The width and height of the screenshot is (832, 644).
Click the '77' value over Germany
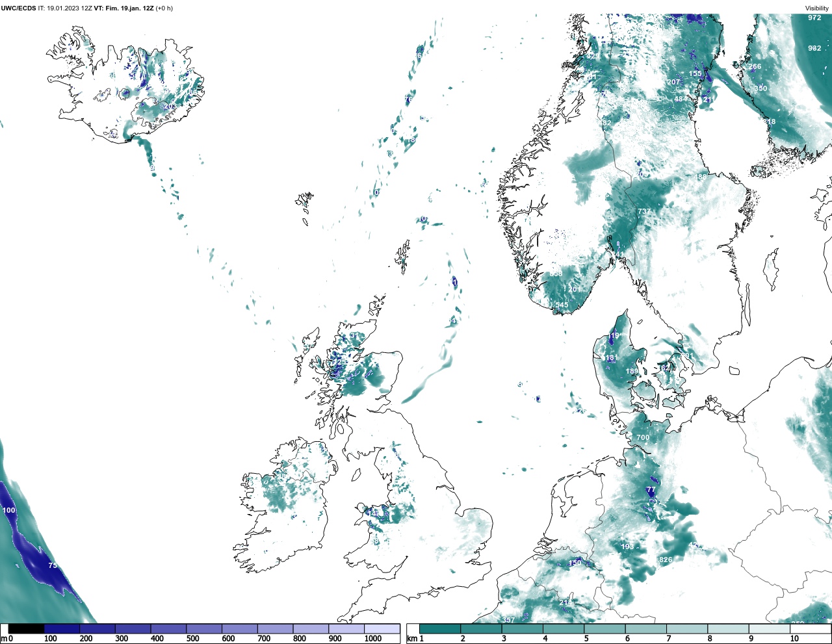click(x=651, y=490)
